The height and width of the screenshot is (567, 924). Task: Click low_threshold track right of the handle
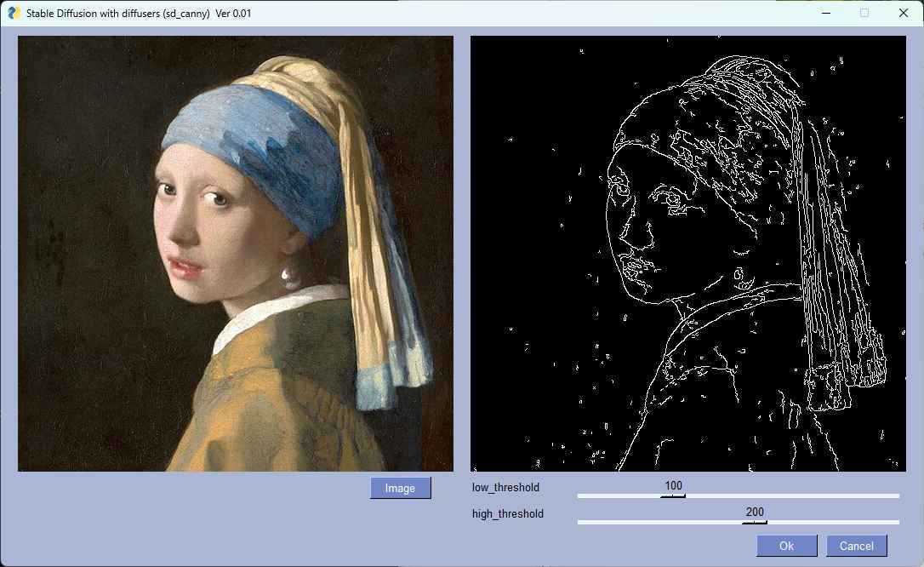tap(791, 495)
